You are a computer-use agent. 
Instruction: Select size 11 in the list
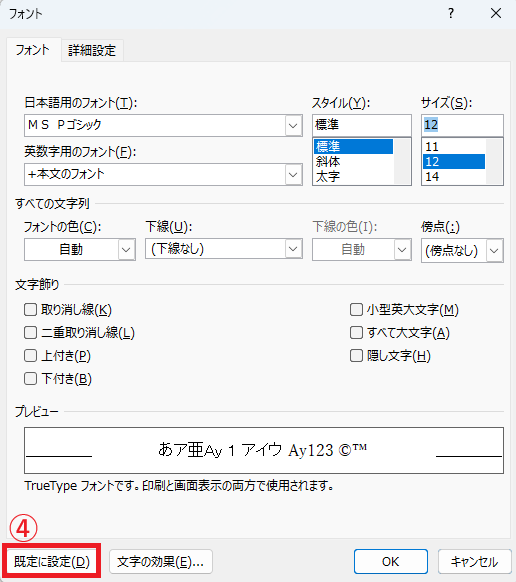(x=454, y=146)
